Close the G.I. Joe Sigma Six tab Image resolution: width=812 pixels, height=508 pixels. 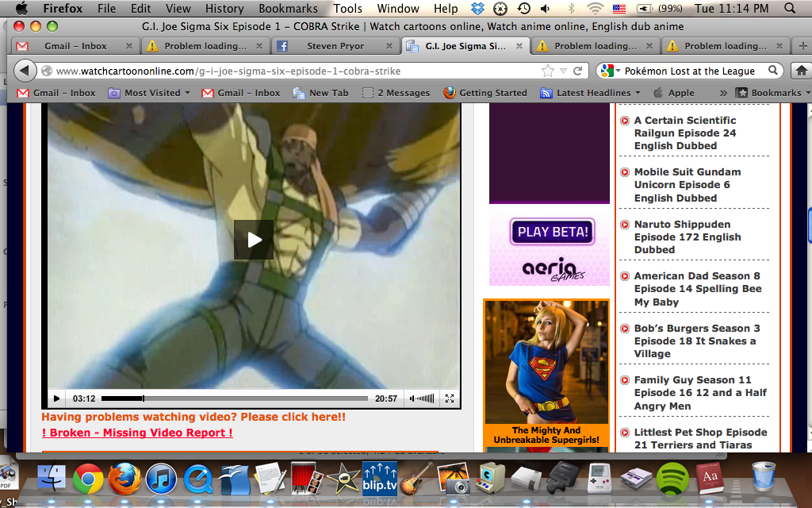coord(519,45)
